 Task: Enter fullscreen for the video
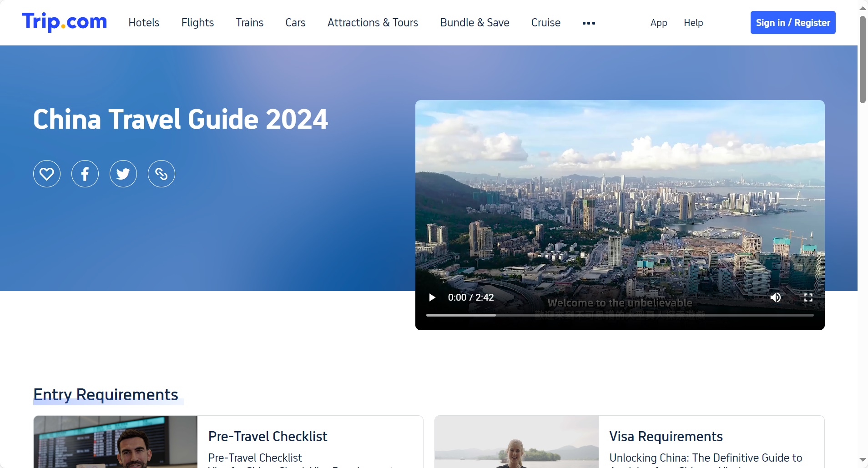808,297
